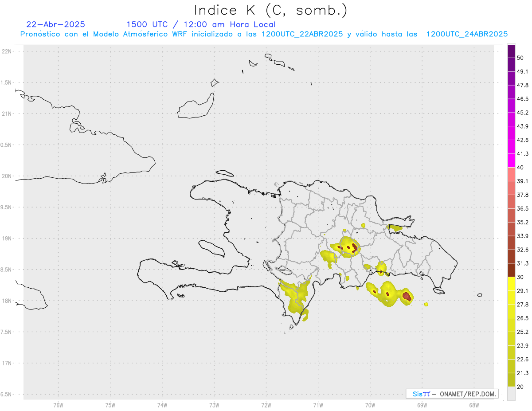Select the '21N' latitude label

[x=7, y=114]
